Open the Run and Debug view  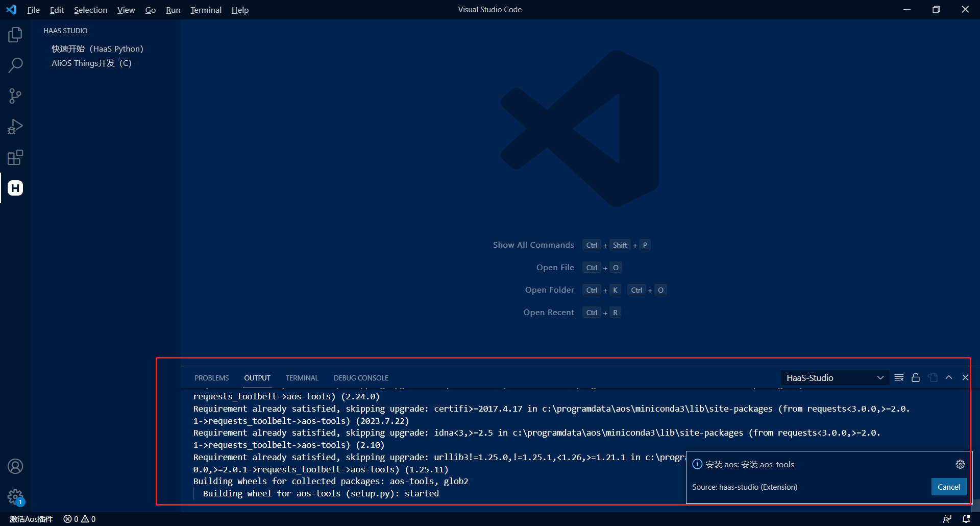pos(15,127)
